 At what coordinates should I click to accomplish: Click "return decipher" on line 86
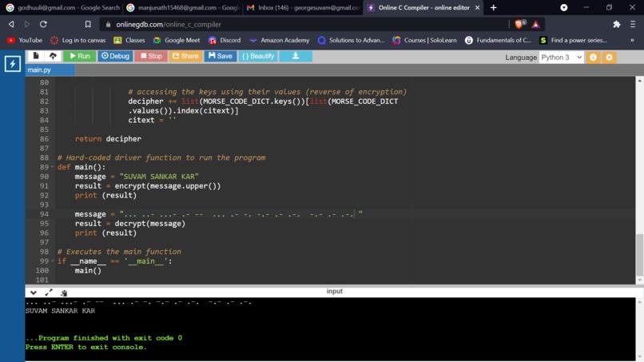coord(108,139)
